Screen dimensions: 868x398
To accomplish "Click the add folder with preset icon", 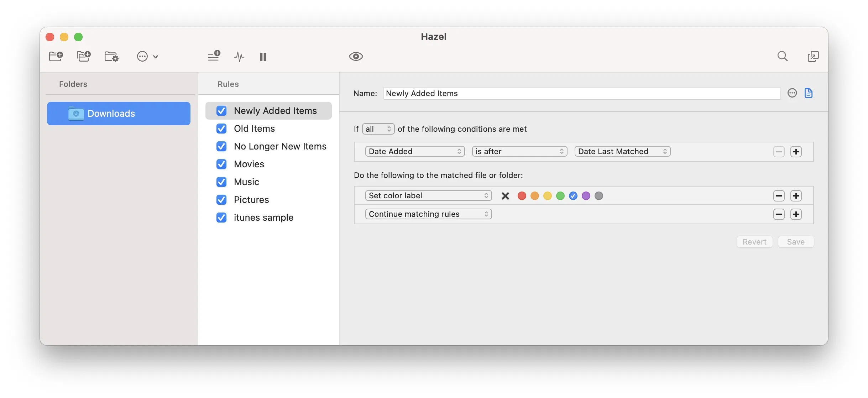I will (83, 56).
